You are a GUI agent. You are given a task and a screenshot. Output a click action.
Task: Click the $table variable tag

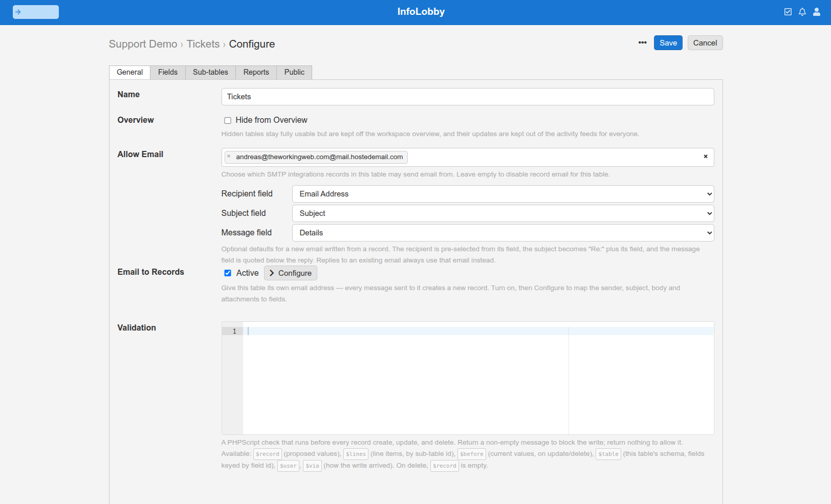coord(608,454)
